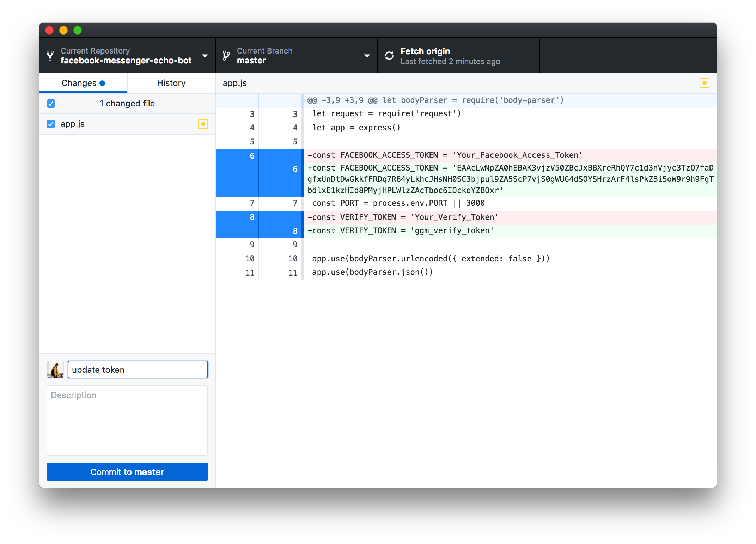Image resolution: width=756 pixels, height=544 pixels.
Task: Click the Commit to master button
Action: tap(127, 471)
